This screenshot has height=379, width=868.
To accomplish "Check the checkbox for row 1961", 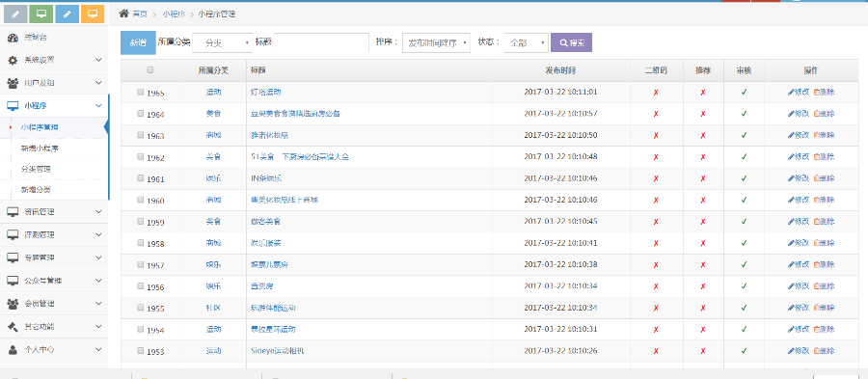I will pyautogui.click(x=141, y=178).
